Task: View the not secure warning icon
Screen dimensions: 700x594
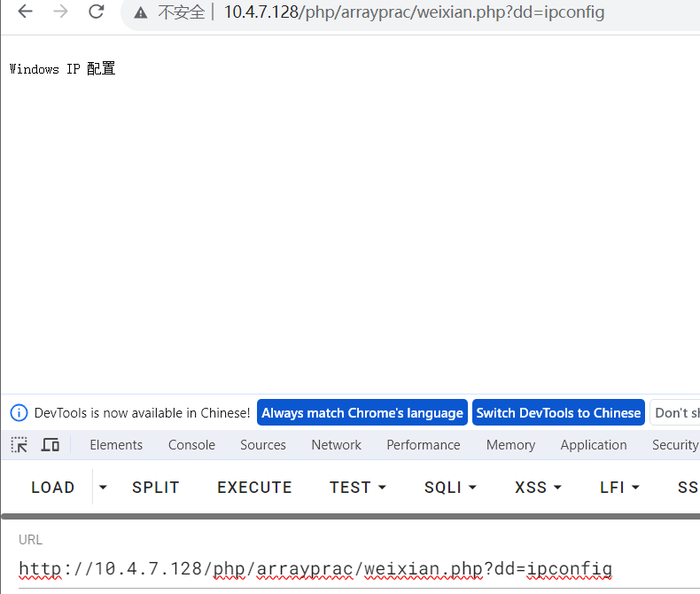Action: [141, 12]
